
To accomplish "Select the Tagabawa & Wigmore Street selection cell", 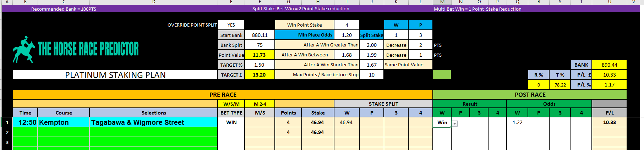I will tap(153, 122).
